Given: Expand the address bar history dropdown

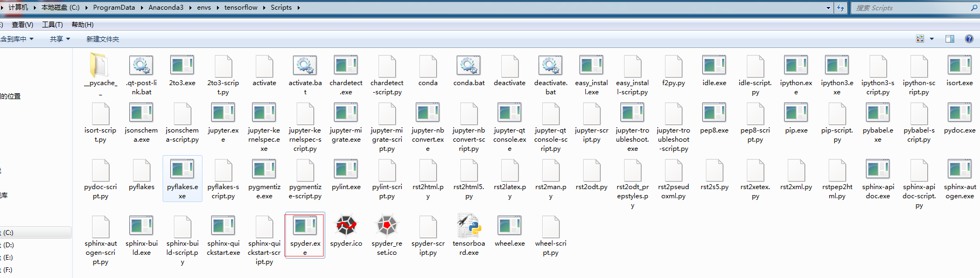Looking at the screenshot, I should [x=828, y=8].
